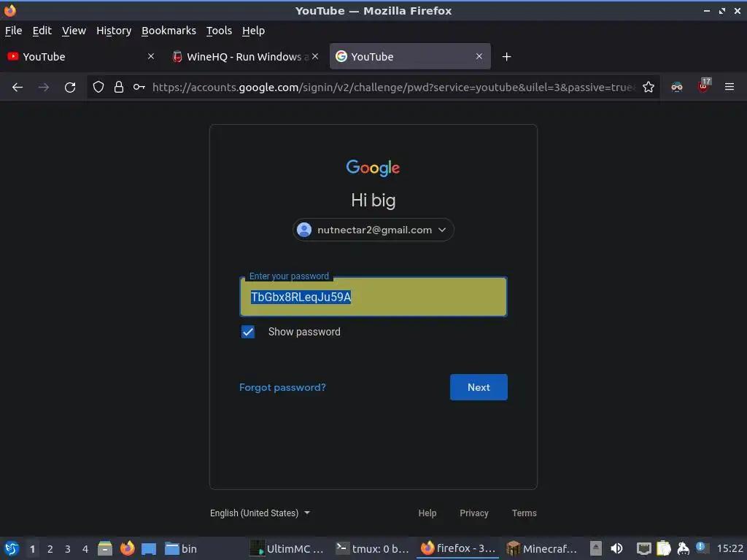Viewport: 747px width, 560px height.
Task: Go back with the browser back arrow
Action: coord(18,87)
